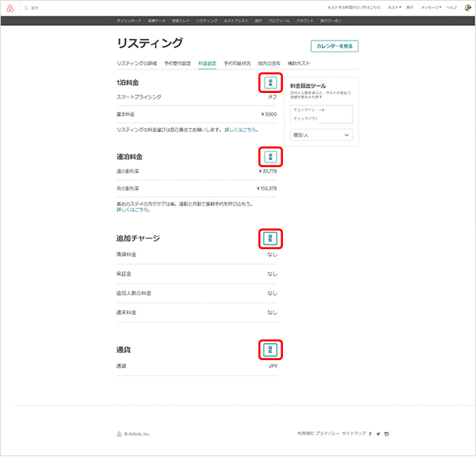This screenshot has width=476, height=457.
Task: Open the Instagram link in the footer
Action: coord(386,433)
